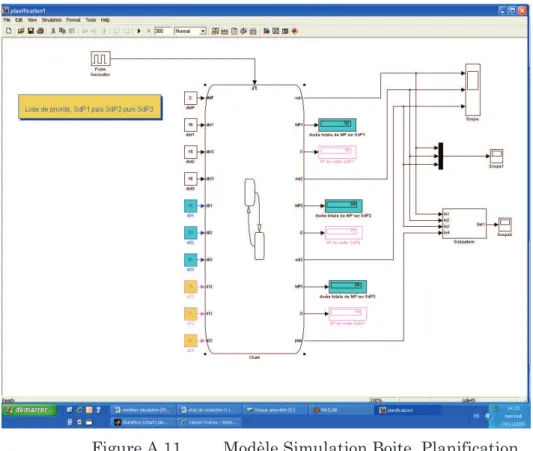Select the Scope1 block
This screenshot has width=533, height=451.
coord(496,156)
